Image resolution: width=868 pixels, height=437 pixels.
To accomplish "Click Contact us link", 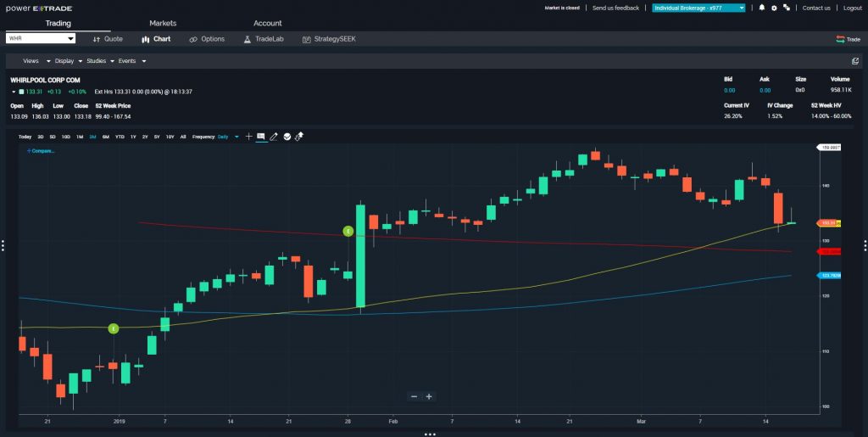I will (x=816, y=8).
